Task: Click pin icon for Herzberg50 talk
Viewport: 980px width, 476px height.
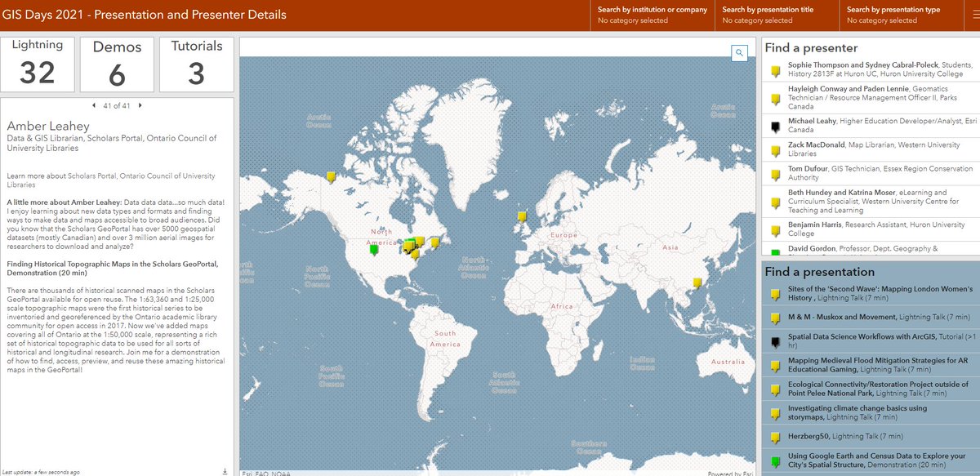Action: pyautogui.click(x=777, y=437)
